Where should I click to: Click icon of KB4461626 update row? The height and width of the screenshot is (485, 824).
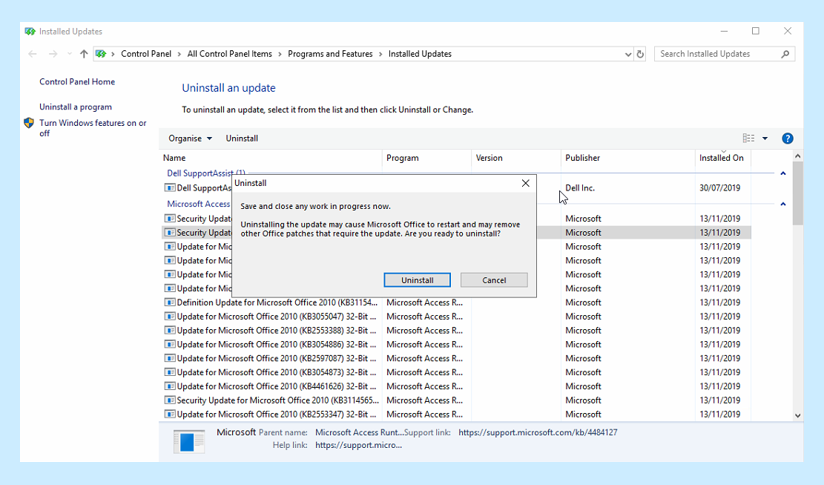(169, 386)
